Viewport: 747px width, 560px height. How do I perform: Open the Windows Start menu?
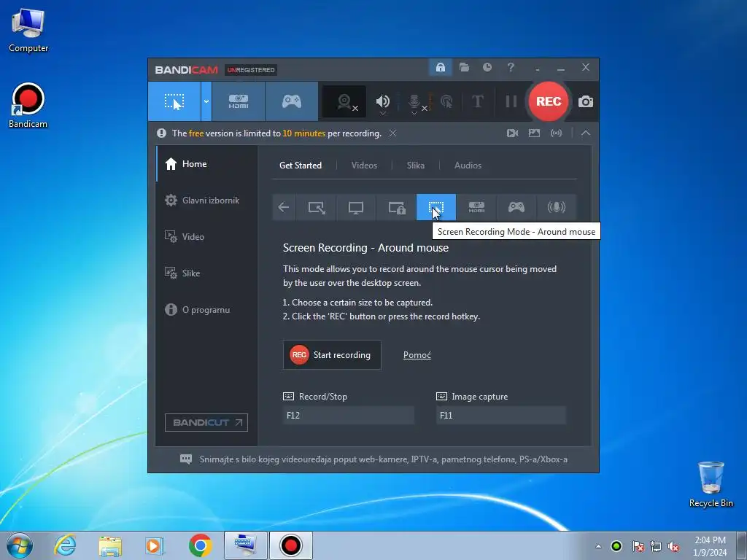click(x=20, y=545)
